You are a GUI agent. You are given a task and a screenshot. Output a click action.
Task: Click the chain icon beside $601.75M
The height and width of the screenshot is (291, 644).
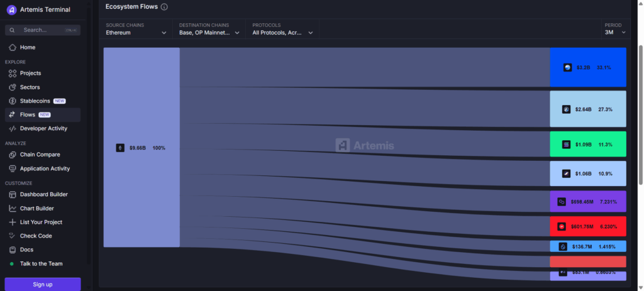pyautogui.click(x=562, y=226)
